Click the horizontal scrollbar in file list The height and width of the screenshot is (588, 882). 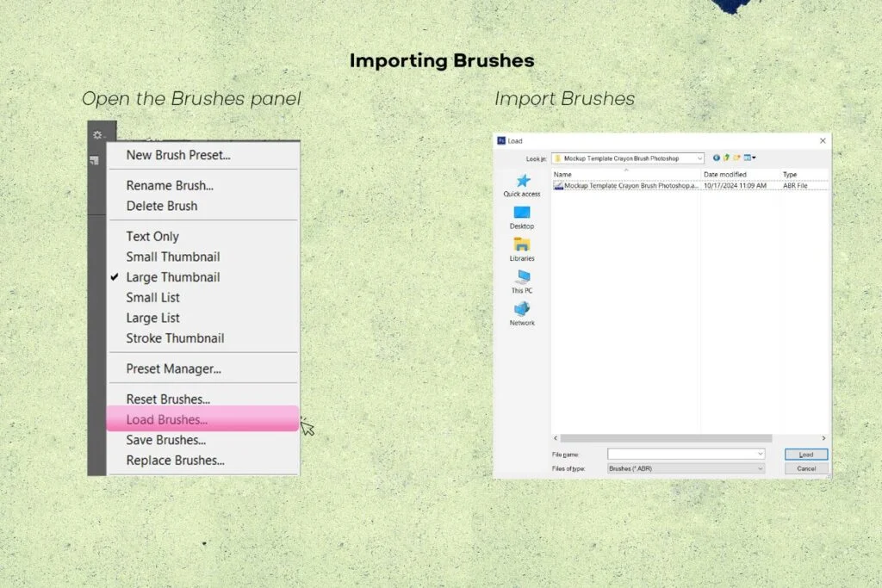(x=666, y=438)
